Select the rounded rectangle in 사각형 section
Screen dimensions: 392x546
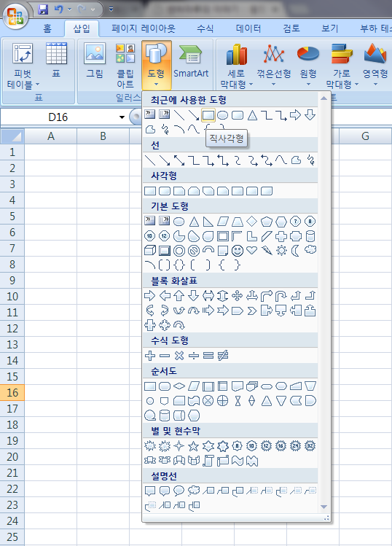pyautogui.click(x=165, y=191)
